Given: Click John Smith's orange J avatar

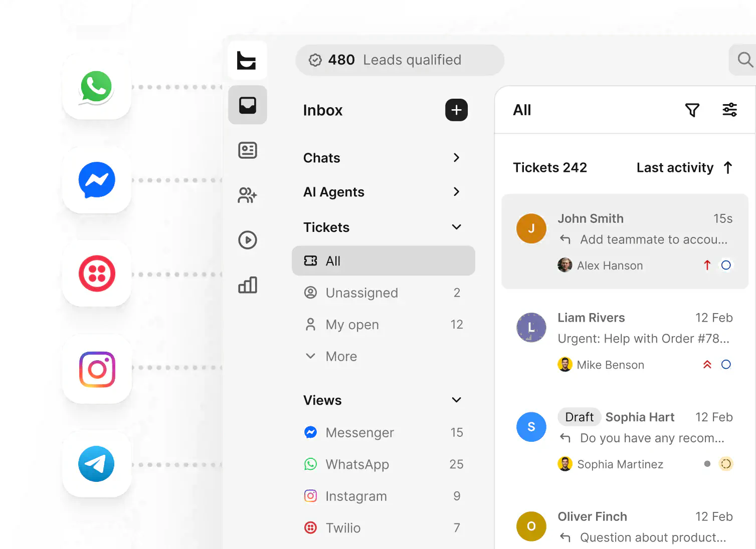Looking at the screenshot, I should point(531,228).
